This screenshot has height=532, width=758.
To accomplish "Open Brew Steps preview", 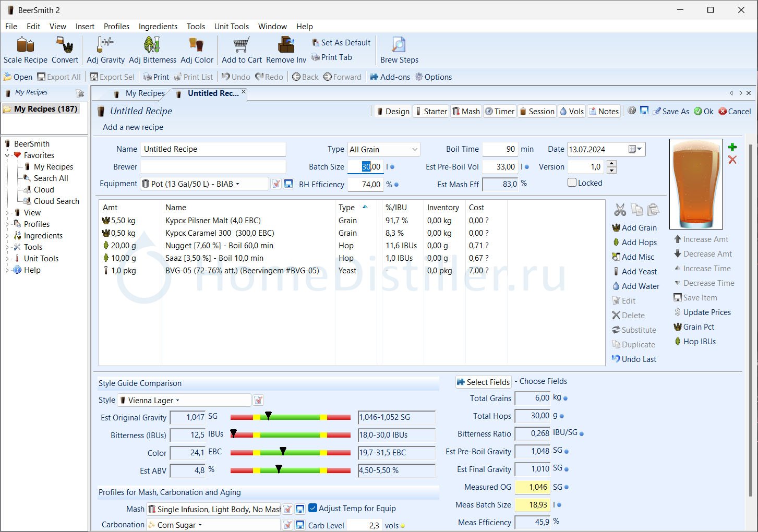I will [399, 50].
